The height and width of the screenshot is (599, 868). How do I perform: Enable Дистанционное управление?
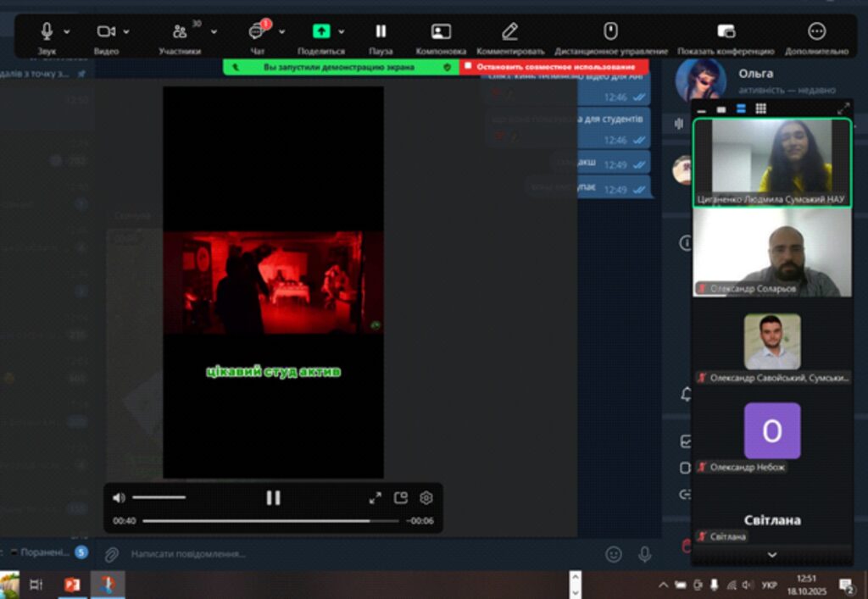click(610, 32)
